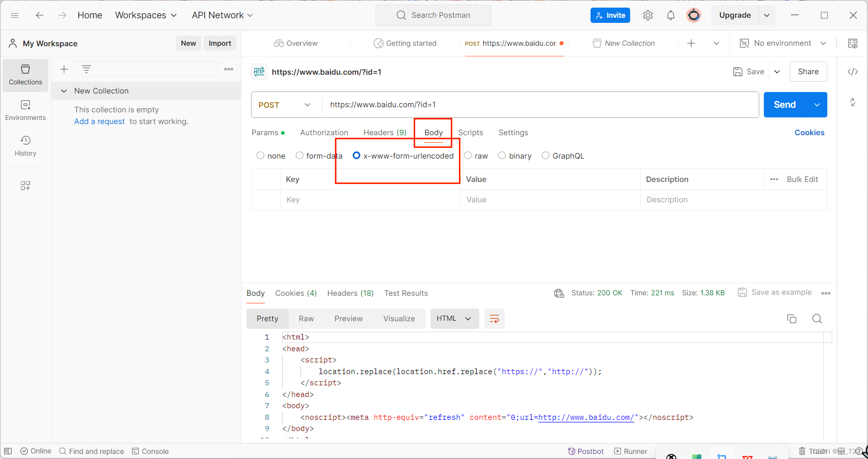Switch response view to Preview
The image size is (868, 459).
pyautogui.click(x=349, y=319)
